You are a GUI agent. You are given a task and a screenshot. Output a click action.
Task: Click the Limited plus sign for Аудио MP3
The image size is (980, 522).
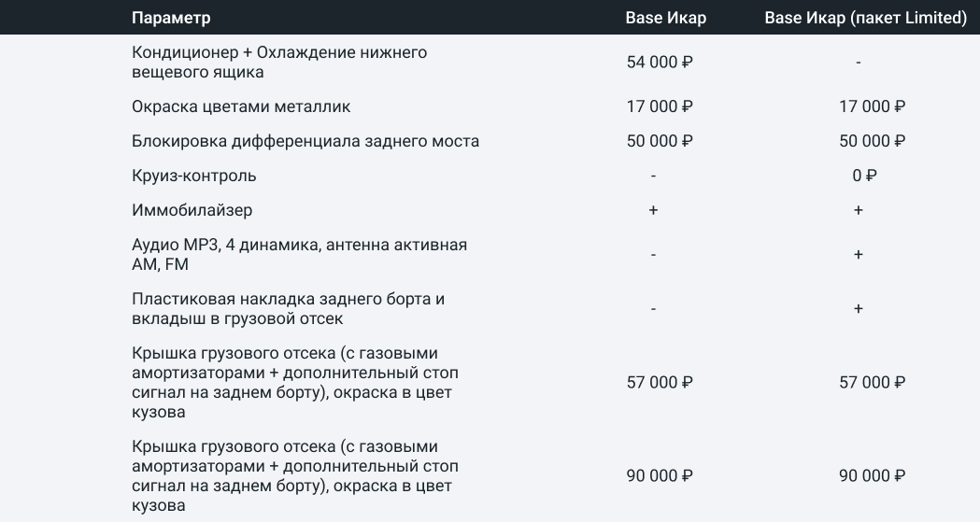858,254
